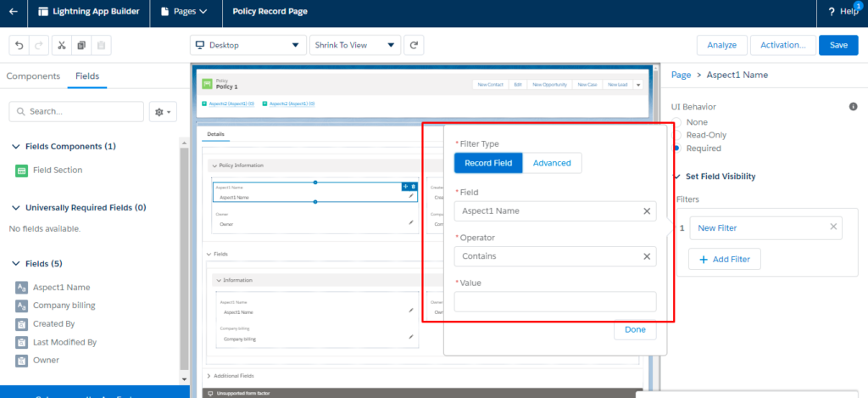Image resolution: width=868 pixels, height=398 pixels.
Task: Click Add Filter button
Action: pos(724,260)
